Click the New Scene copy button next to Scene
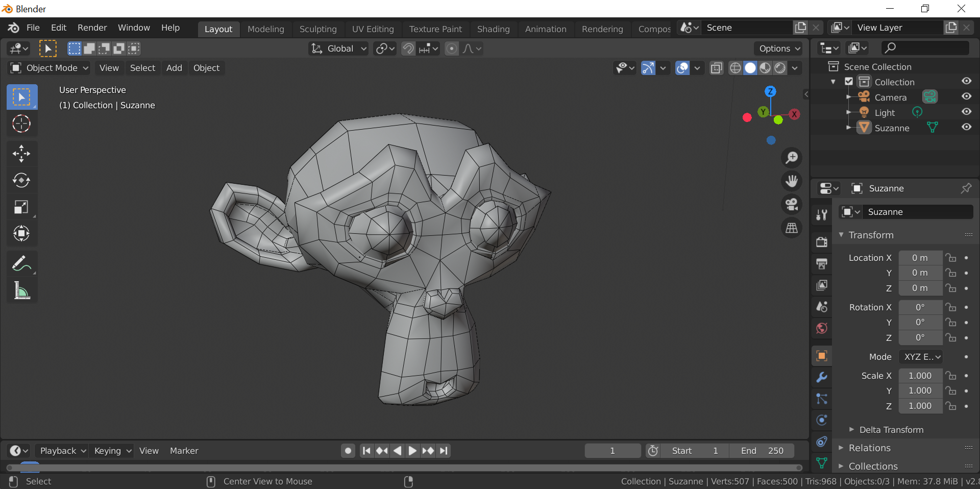 800,27
